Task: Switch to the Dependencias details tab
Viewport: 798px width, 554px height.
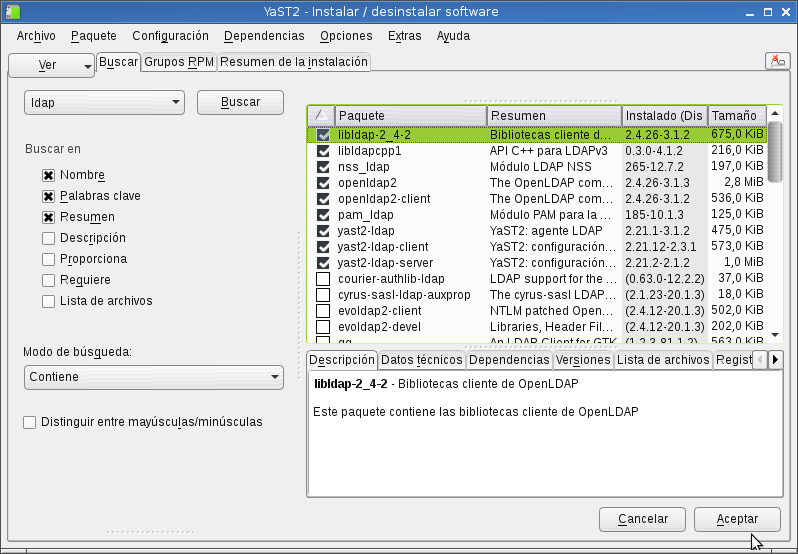Action: tap(509, 360)
